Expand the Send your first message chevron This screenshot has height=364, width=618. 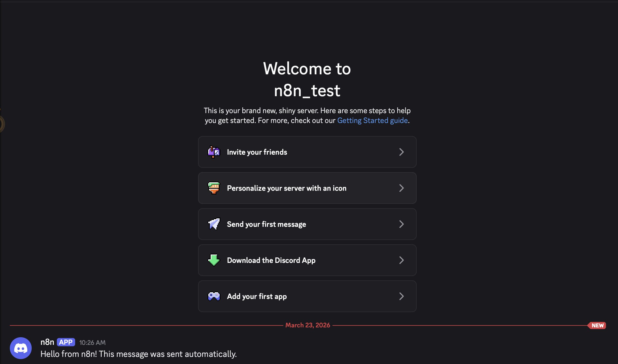[x=401, y=224]
